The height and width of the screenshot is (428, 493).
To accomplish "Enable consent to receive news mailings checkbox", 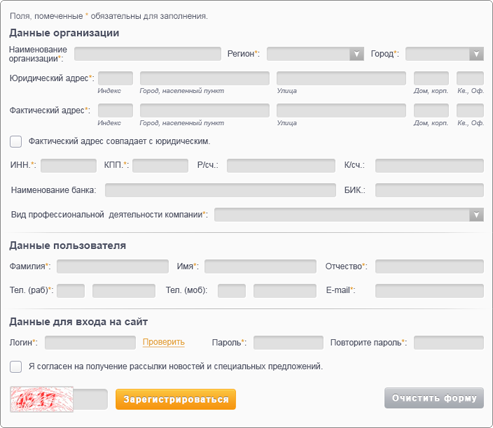I will coord(16,367).
